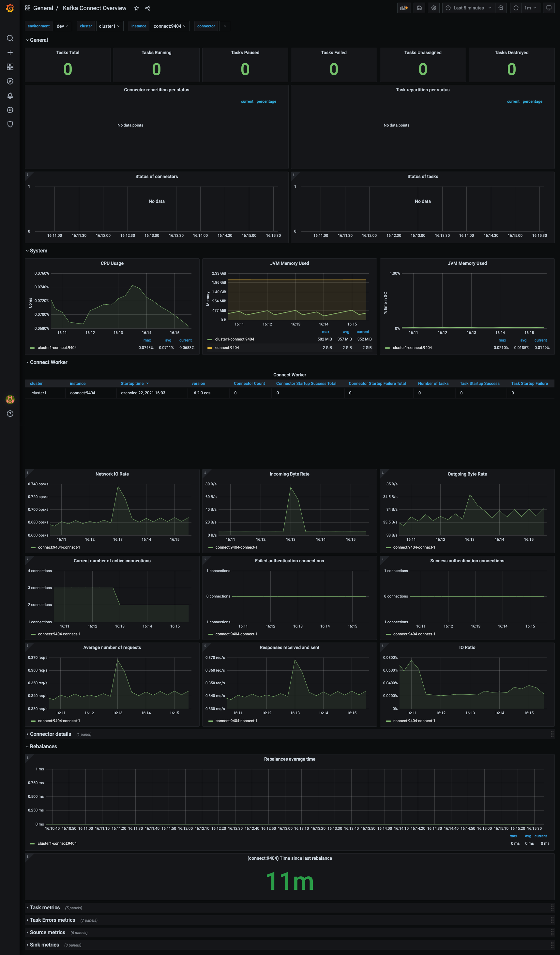Click info icon on Incoming Byte Rate panel
Viewport: 560px width, 955px height.
[205, 472]
